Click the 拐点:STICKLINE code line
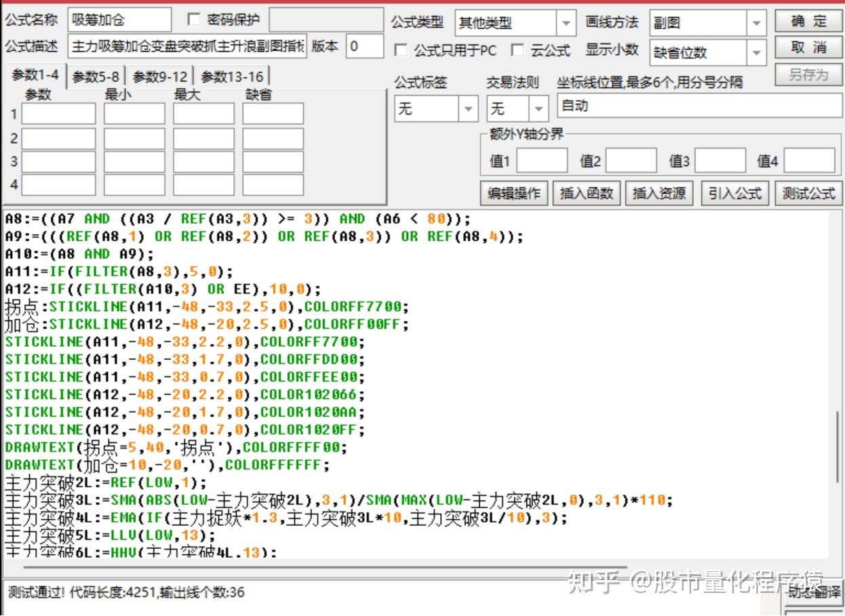 [x=207, y=307]
